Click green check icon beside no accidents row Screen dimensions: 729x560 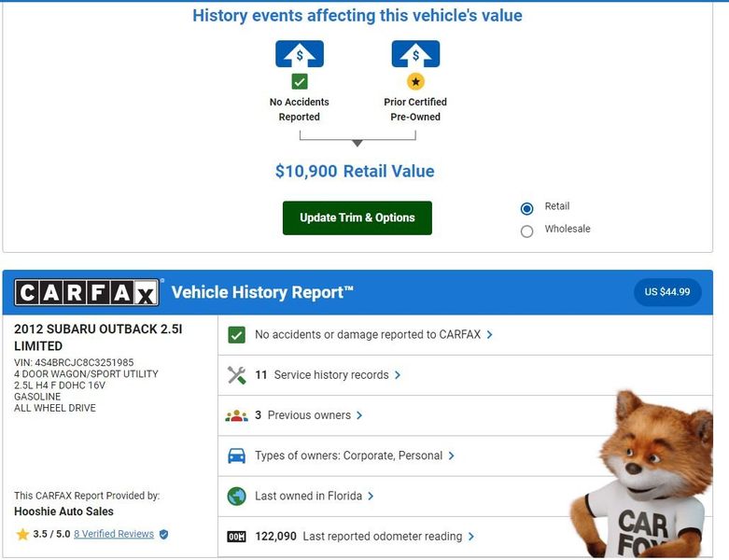coord(237,335)
